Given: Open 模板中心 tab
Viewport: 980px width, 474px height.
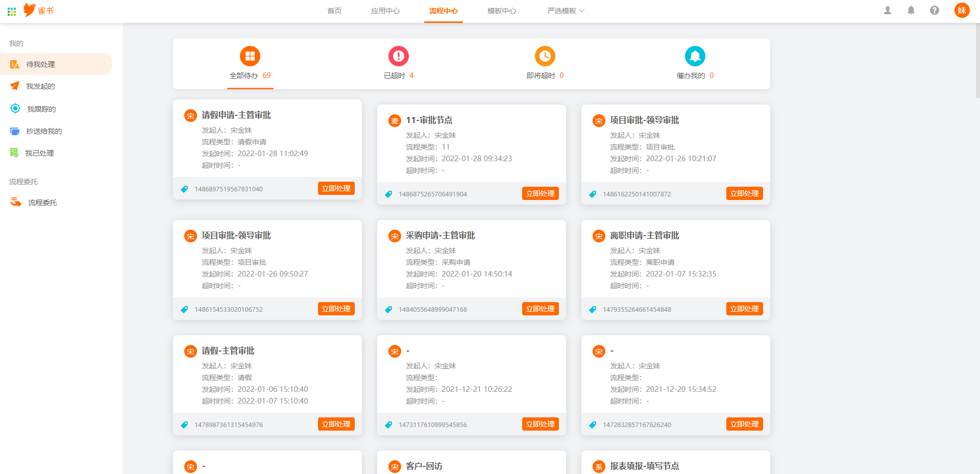Looking at the screenshot, I should point(502,11).
